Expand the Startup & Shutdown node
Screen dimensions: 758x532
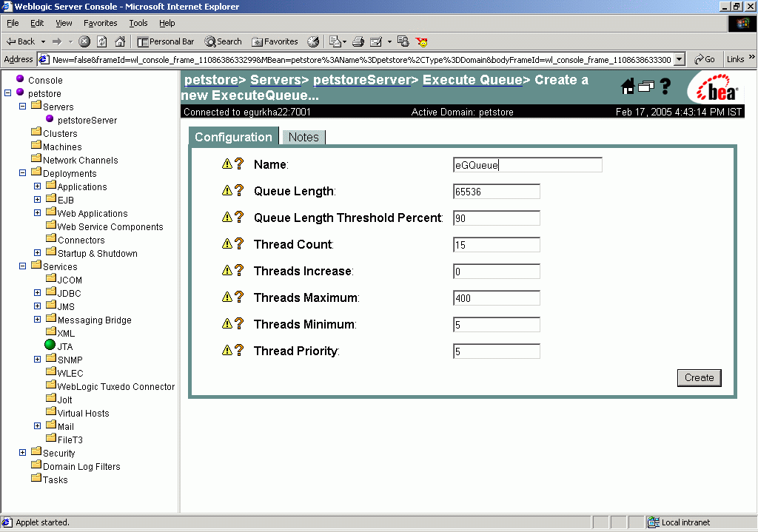[x=37, y=252]
